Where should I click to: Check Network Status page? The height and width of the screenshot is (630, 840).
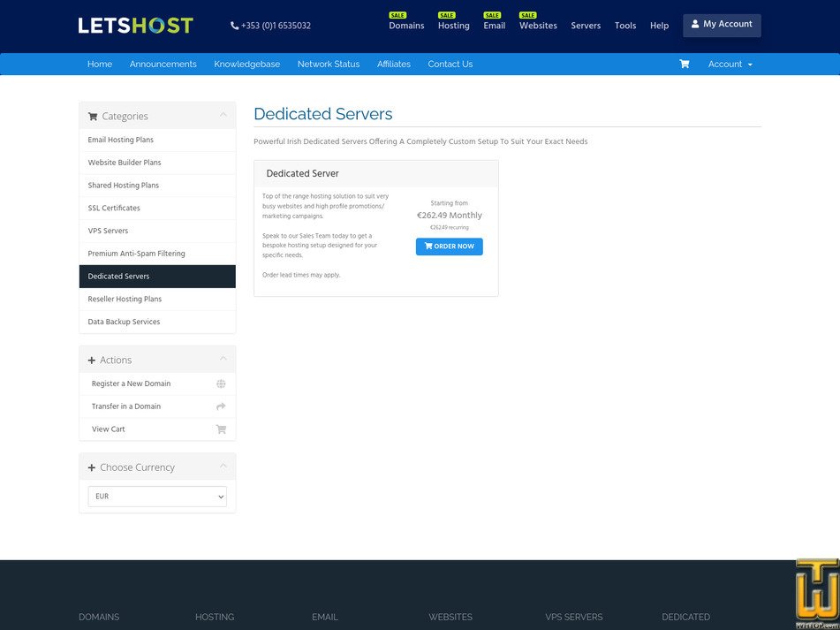pyautogui.click(x=329, y=64)
